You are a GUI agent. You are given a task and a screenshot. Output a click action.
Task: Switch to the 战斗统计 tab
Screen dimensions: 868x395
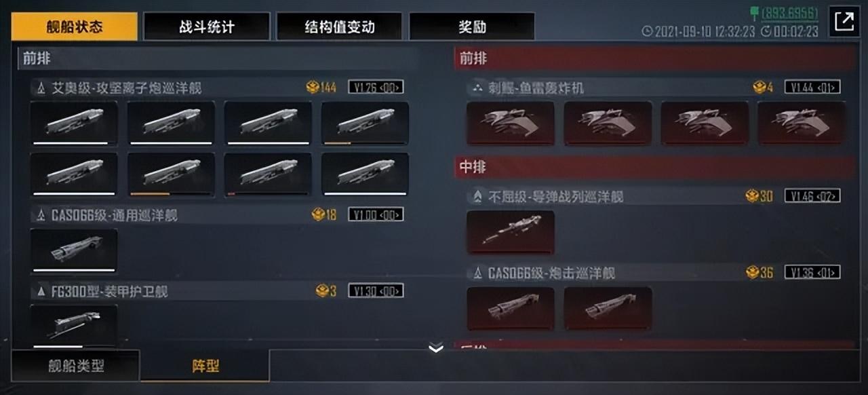pyautogui.click(x=206, y=26)
